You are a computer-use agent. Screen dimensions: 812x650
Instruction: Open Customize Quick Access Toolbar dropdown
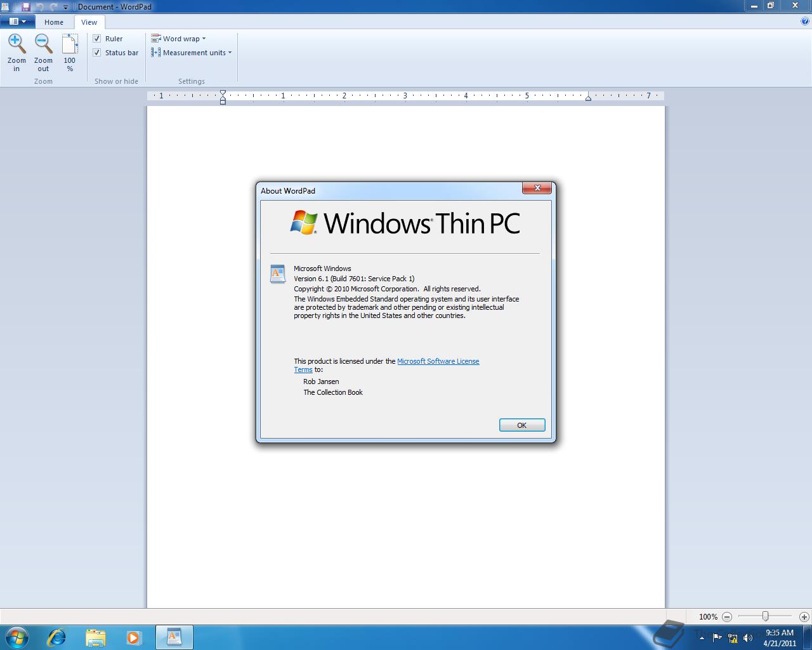point(65,7)
